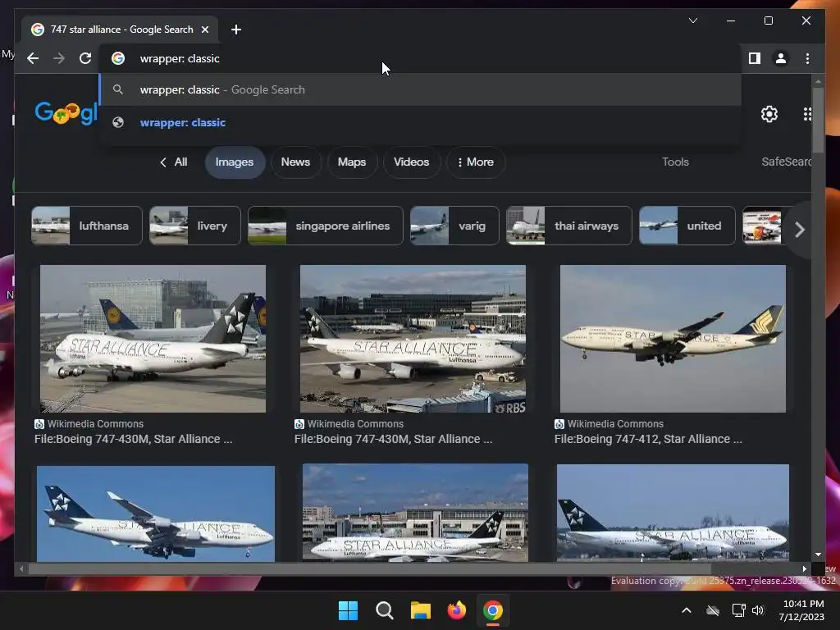
Task: Click inside the address bar text
Action: coord(180,58)
